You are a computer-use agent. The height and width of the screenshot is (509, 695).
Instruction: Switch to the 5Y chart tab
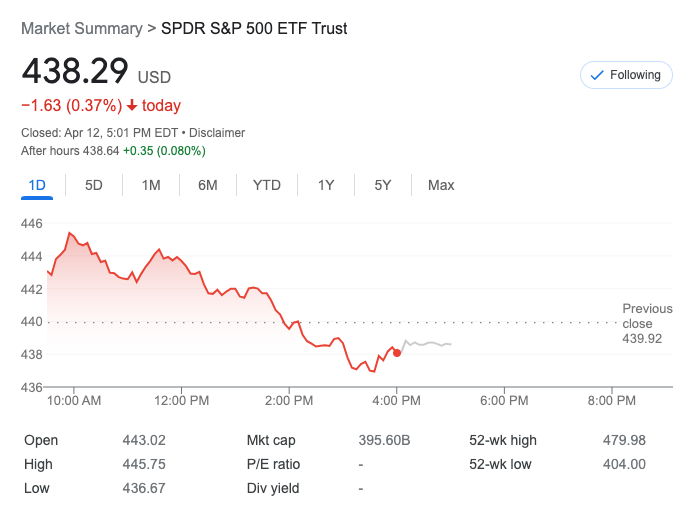click(x=383, y=185)
